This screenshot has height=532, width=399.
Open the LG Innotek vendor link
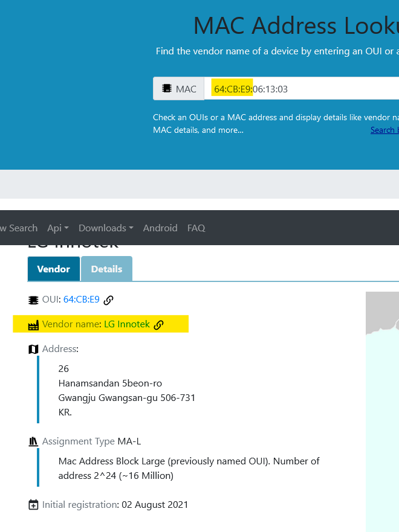tap(127, 324)
